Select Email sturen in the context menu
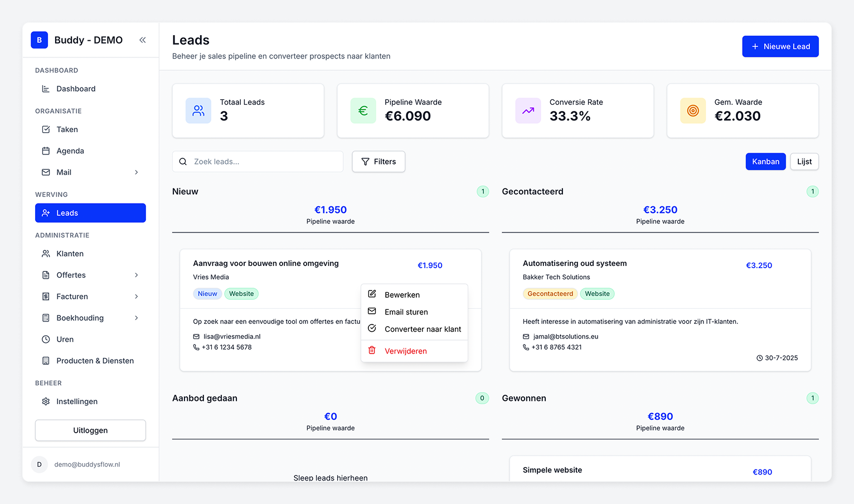This screenshot has width=854, height=504. 406,312
